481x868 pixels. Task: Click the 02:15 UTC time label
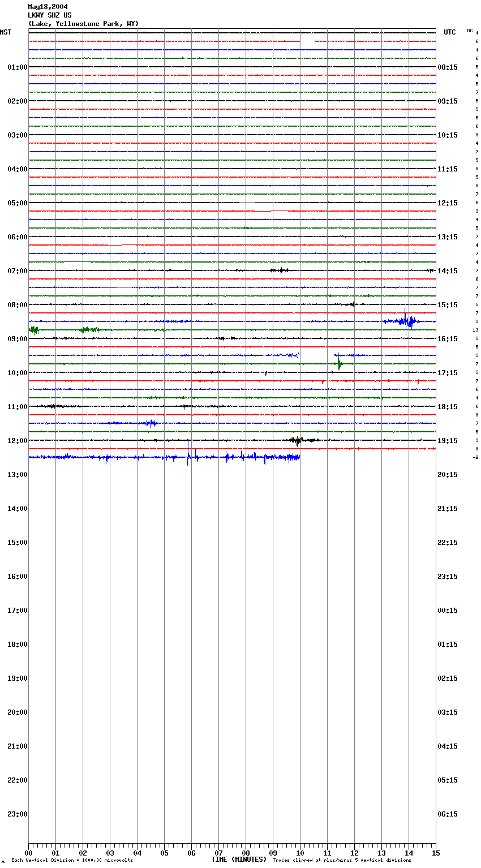click(448, 678)
